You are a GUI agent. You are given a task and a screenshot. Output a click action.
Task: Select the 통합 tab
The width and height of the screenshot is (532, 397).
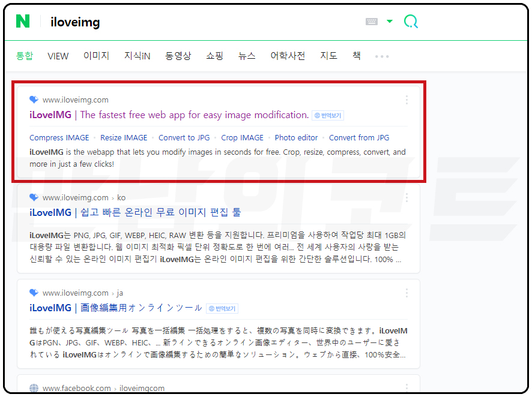25,56
